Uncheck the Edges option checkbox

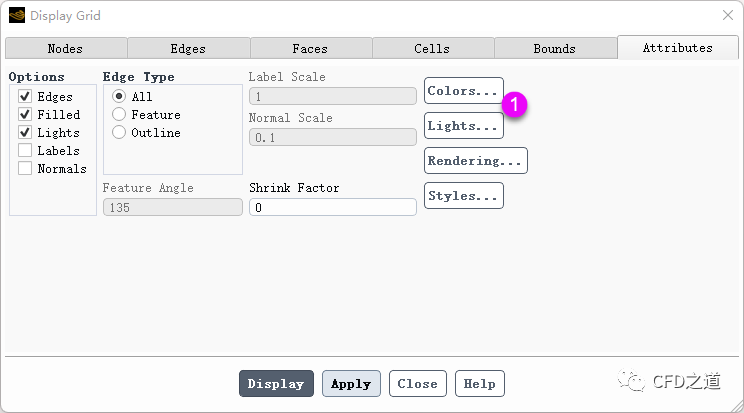point(25,97)
